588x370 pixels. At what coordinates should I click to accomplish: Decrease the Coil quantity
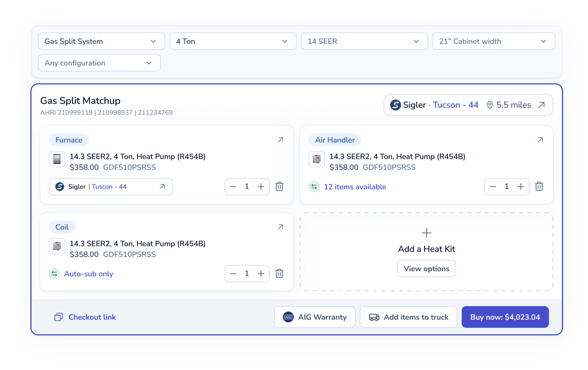click(233, 274)
